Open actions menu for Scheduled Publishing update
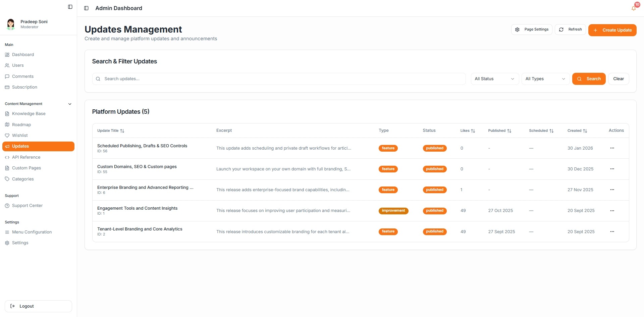 coord(612,148)
